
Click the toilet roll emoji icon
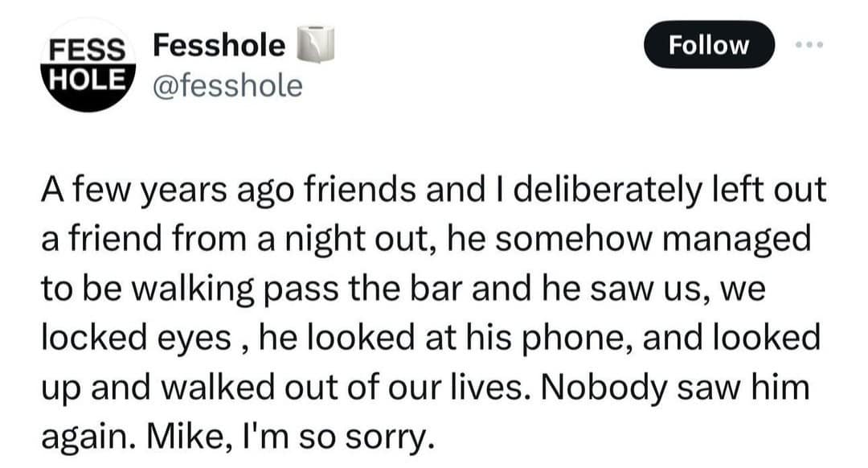(x=315, y=45)
